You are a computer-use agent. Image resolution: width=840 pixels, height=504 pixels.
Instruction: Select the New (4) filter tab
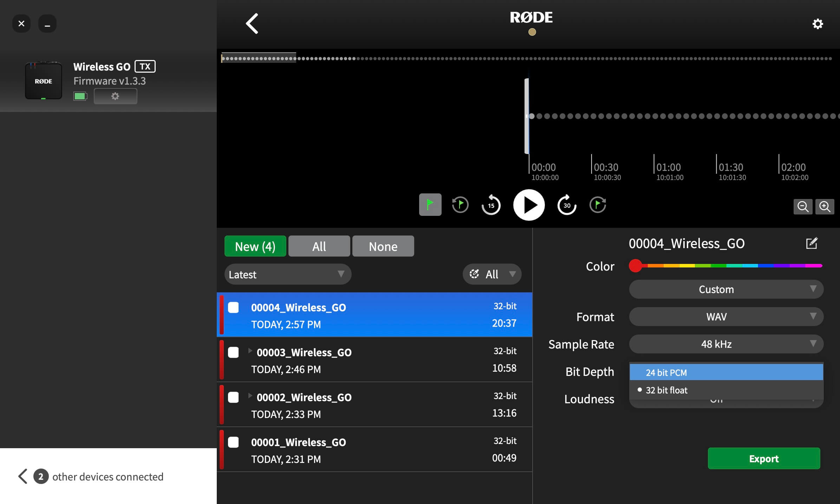coord(255,246)
